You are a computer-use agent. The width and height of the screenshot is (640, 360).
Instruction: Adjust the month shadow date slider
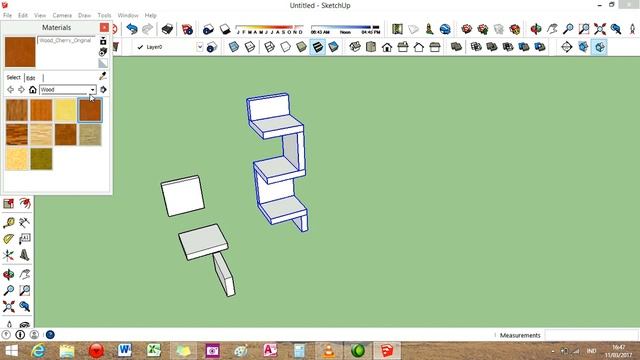click(x=269, y=29)
